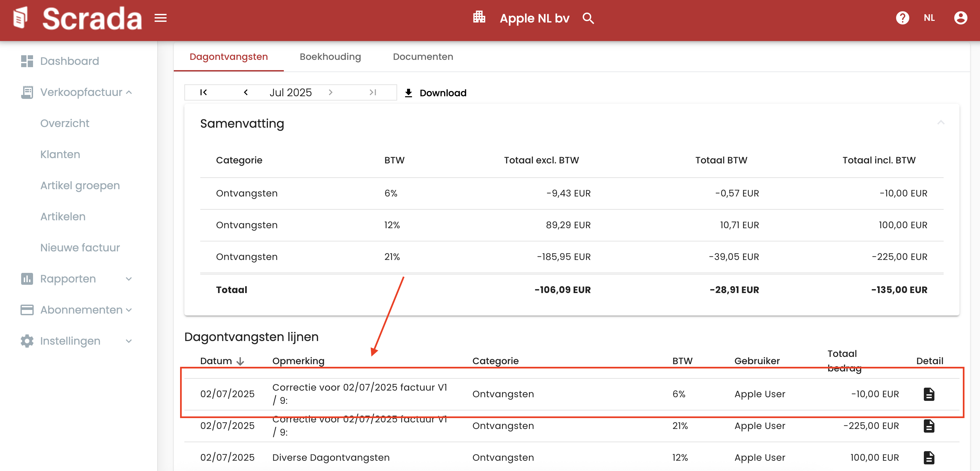Jump to first month with skip-back icon
This screenshot has height=471, width=980.
tap(204, 93)
